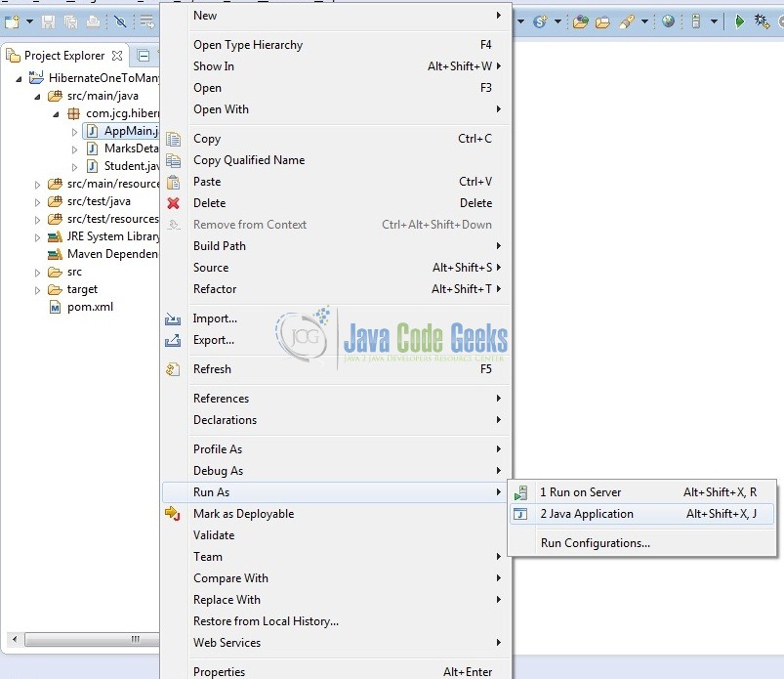Open the Build Path submenu
The width and height of the screenshot is (784, 679).
[x=337, y=246]
